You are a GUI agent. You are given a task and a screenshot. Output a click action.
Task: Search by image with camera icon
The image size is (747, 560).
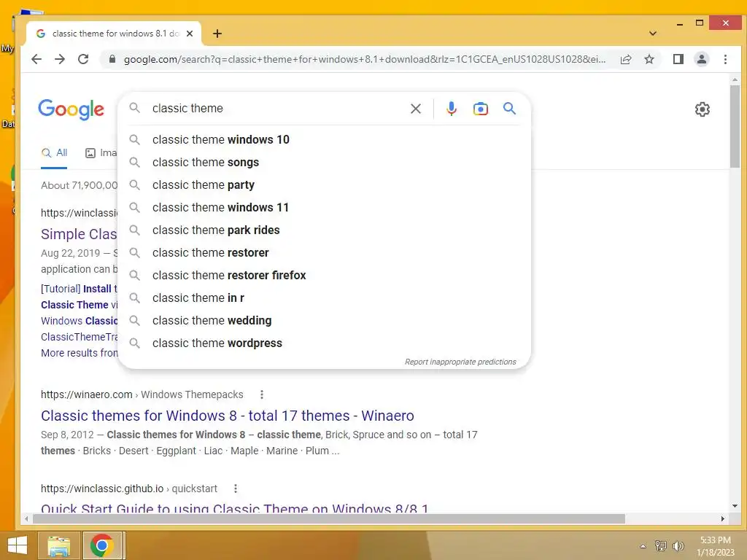[480, 109]
